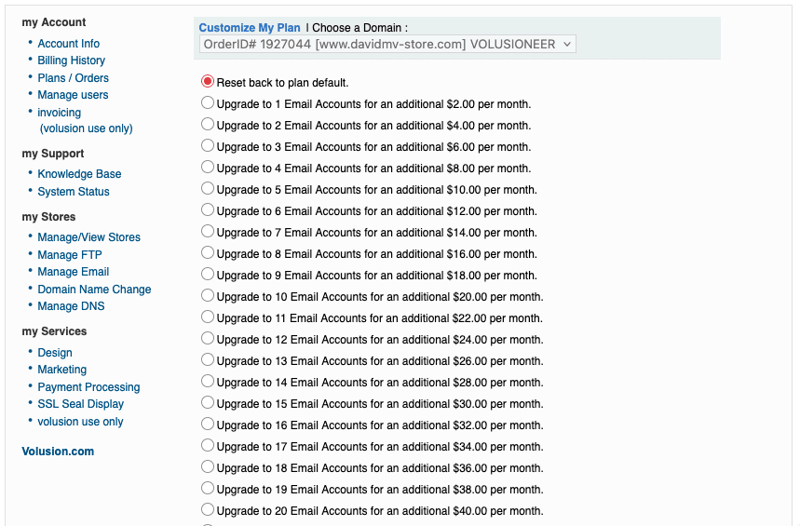This screenshot has width=800, height=526.
Task: Open the Manage users link
Action: coord(73,95)
